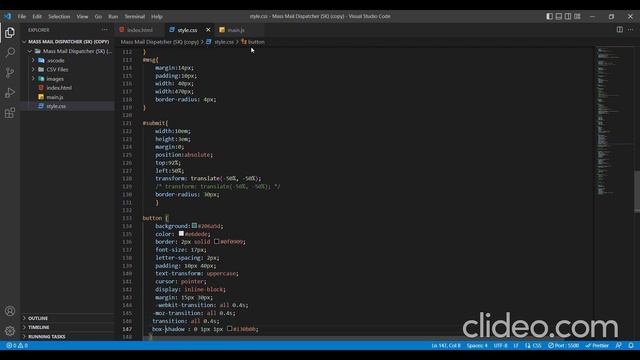The image size is (640, 360).
Task: Open main.js in the Explorer tree
Action: click(x=54, y=97)
